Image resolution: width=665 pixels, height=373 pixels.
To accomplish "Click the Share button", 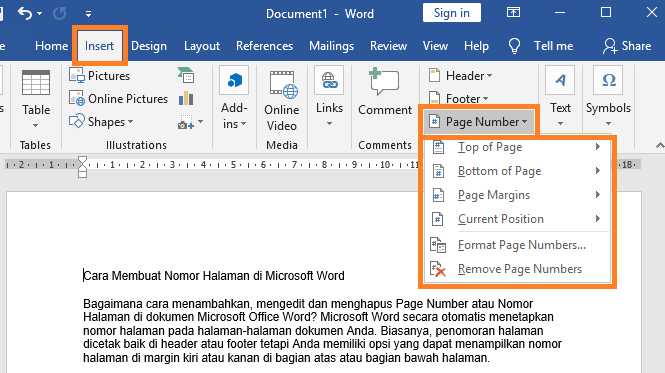I will point(627,46).
